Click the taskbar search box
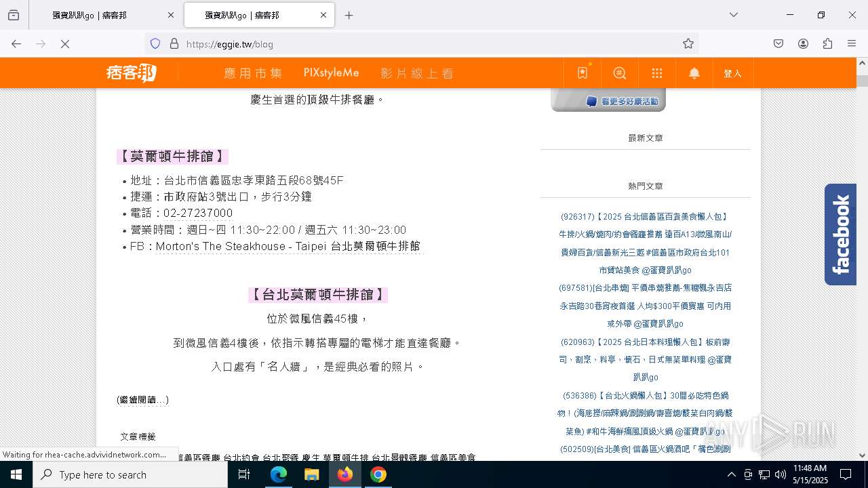This screenshot has height=488, width=868. click(130, 474)
